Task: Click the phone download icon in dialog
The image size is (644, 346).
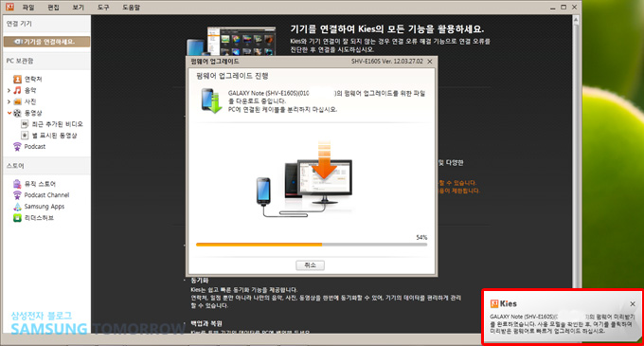Action: (211, 101)
